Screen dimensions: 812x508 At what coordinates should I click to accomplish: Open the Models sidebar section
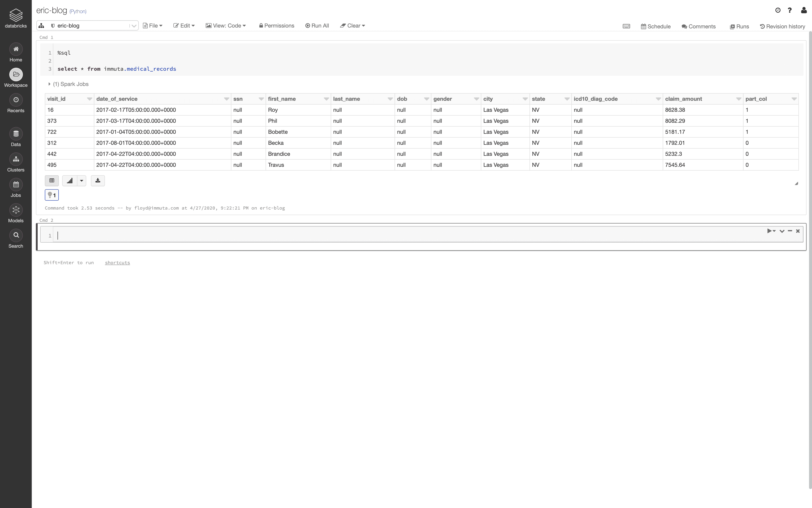(x=16, y=213)
